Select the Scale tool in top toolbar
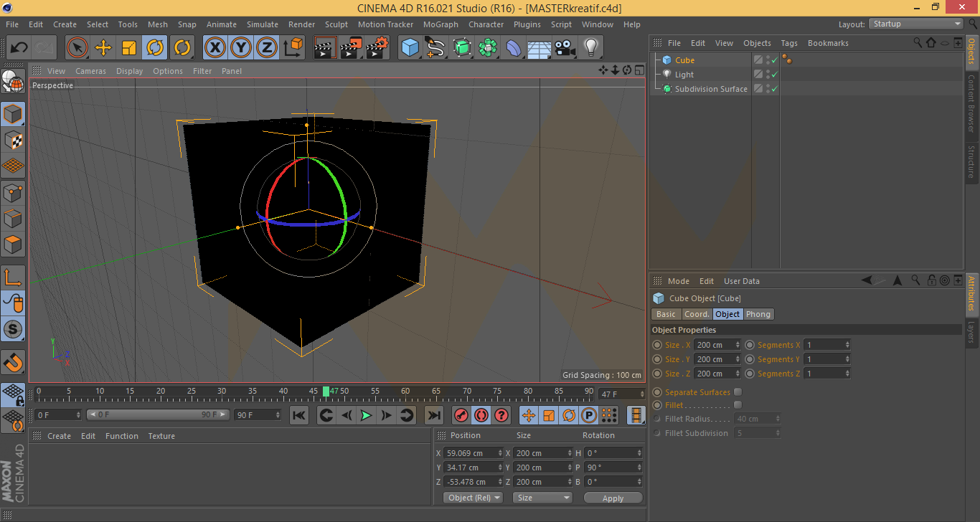Screen dimensions: 980x522 click(x=129, y=48)
